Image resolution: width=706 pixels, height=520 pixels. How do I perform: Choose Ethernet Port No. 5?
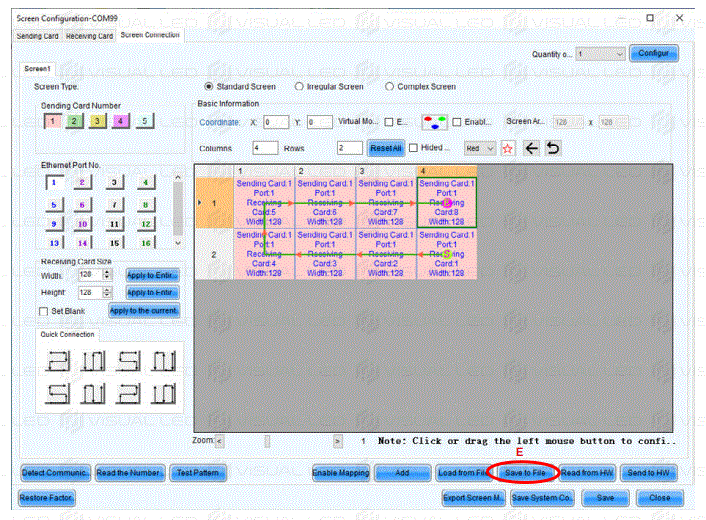point(54,205)
